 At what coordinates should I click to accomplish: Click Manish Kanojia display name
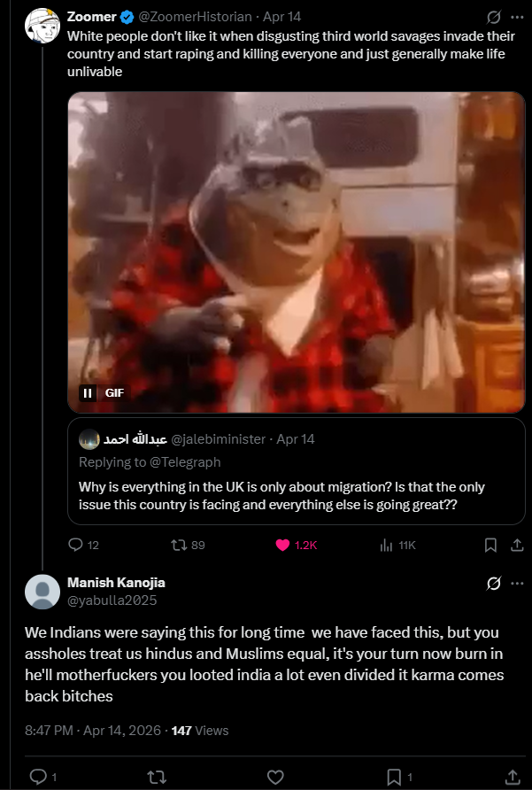(116, 583)
